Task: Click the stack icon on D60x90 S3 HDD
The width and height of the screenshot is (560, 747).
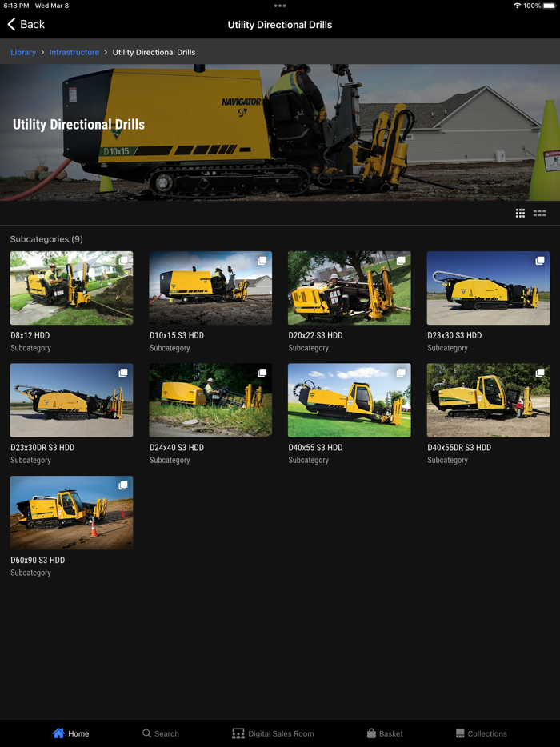Action: point(123,485)
